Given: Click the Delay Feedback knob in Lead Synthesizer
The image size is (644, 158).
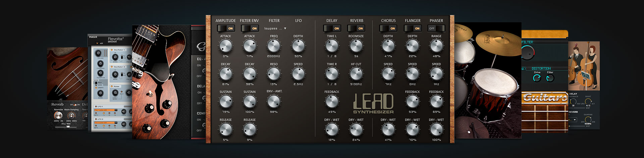Looking at the screenshot, I should pos(332,101).
